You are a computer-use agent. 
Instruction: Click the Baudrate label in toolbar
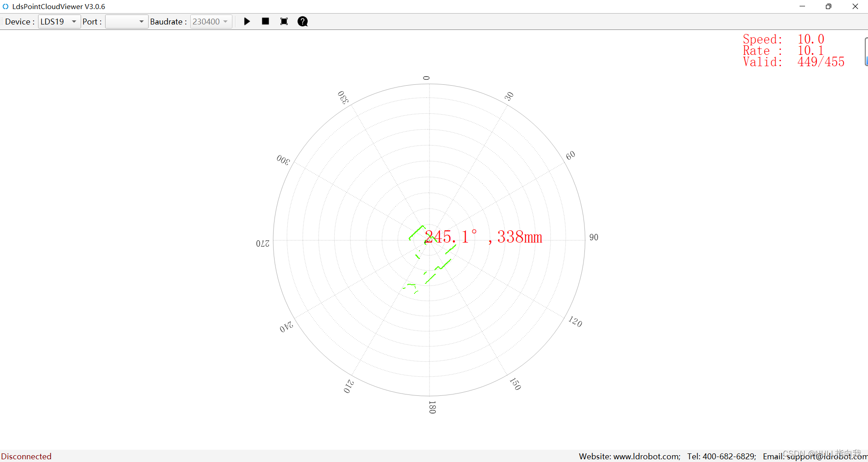(x=168, y=21)
